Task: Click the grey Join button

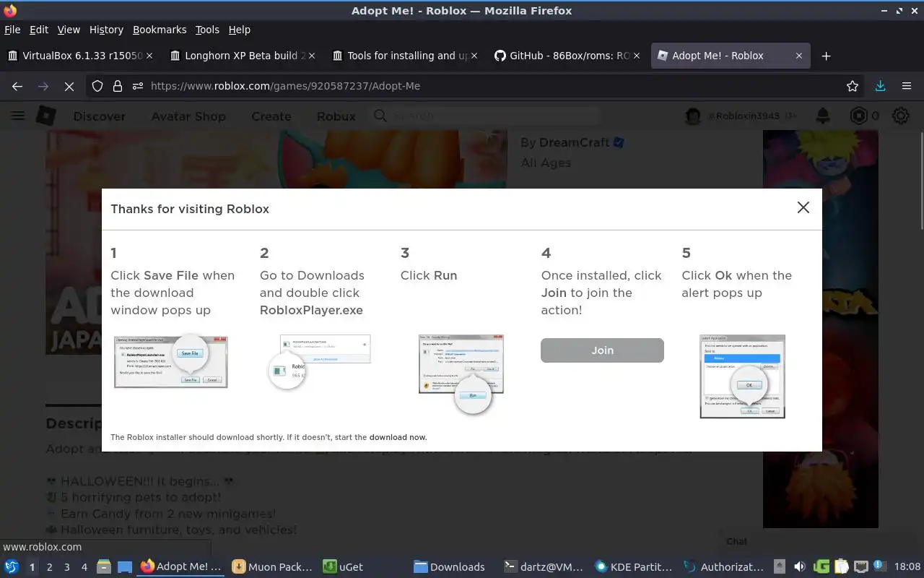Action: (602, 350)
